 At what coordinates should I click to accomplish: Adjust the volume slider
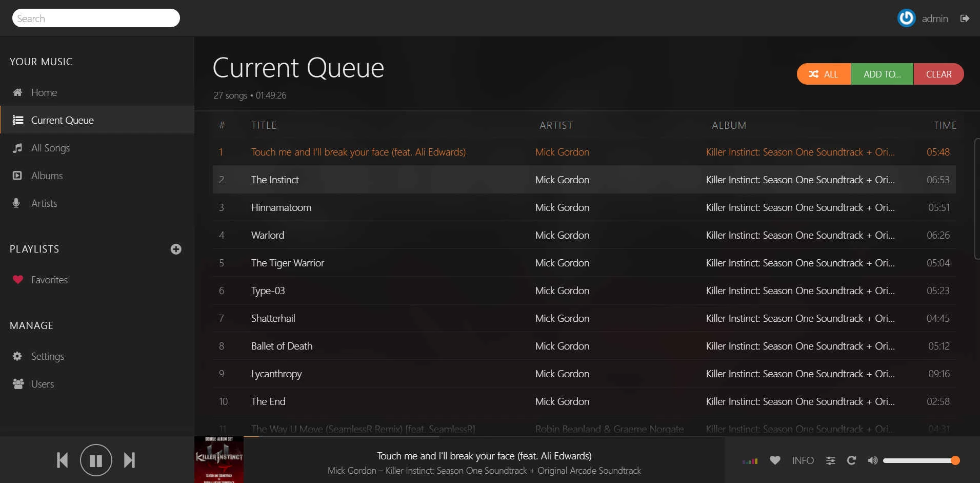click(918, 460)
